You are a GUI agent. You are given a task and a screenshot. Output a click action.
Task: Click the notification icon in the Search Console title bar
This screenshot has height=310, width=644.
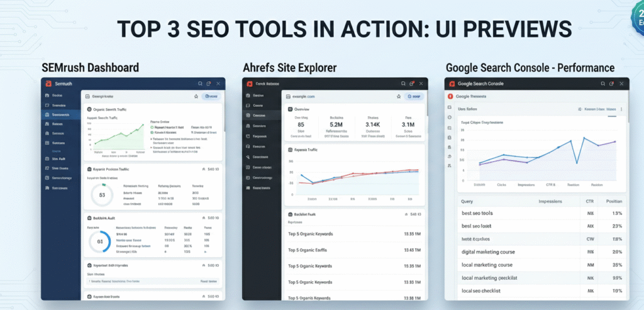(612, 84)
